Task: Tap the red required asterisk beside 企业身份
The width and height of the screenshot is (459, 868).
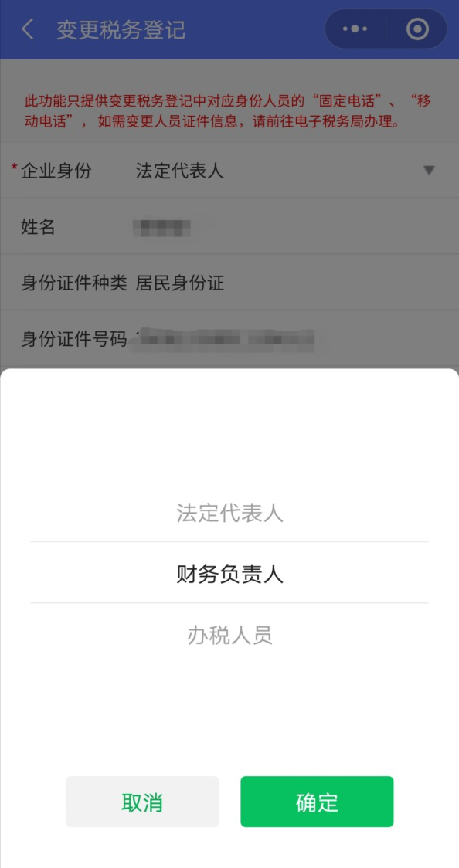Action: tap(15, 168)
